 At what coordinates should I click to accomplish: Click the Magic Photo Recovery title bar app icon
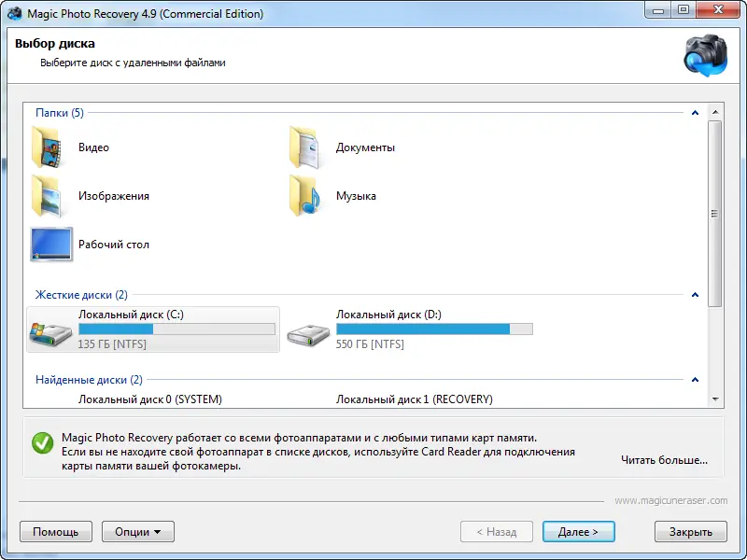(15, 13)
